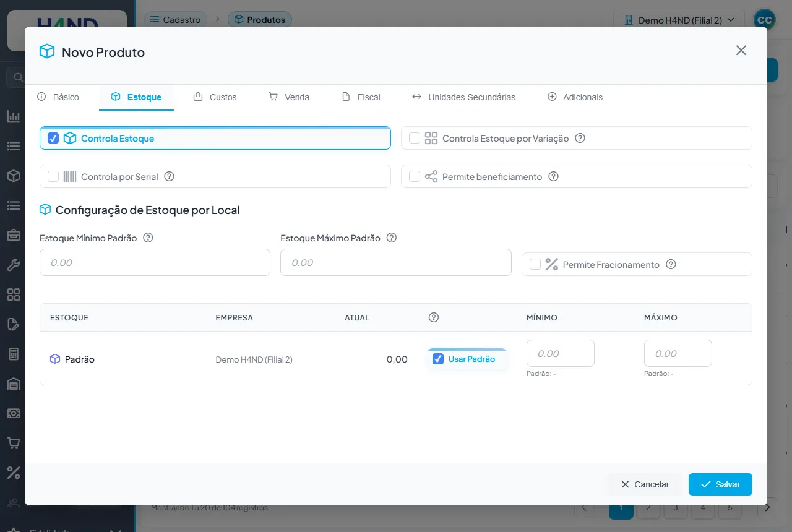792x532 pixels.
Task: Click the percent icon of Permite Fracionamento
Action: [552, 264]
